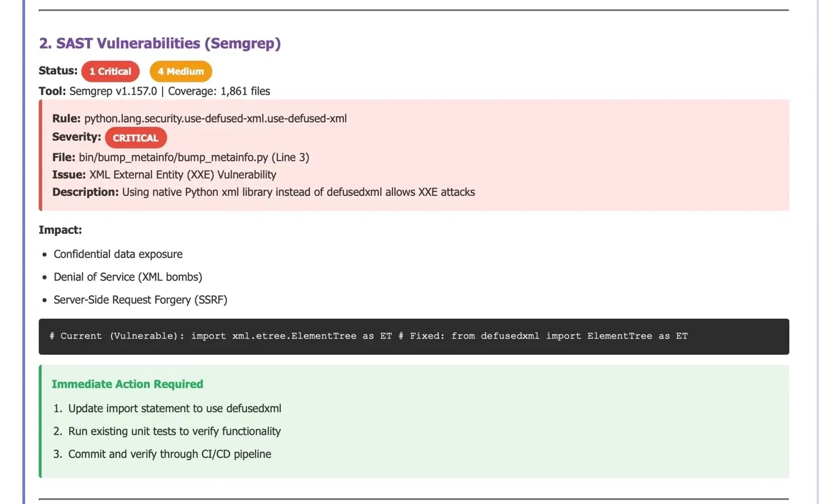Click the description about native Python xml library
819x504 pixels.
pyautogui.click(x=298, y=192)
